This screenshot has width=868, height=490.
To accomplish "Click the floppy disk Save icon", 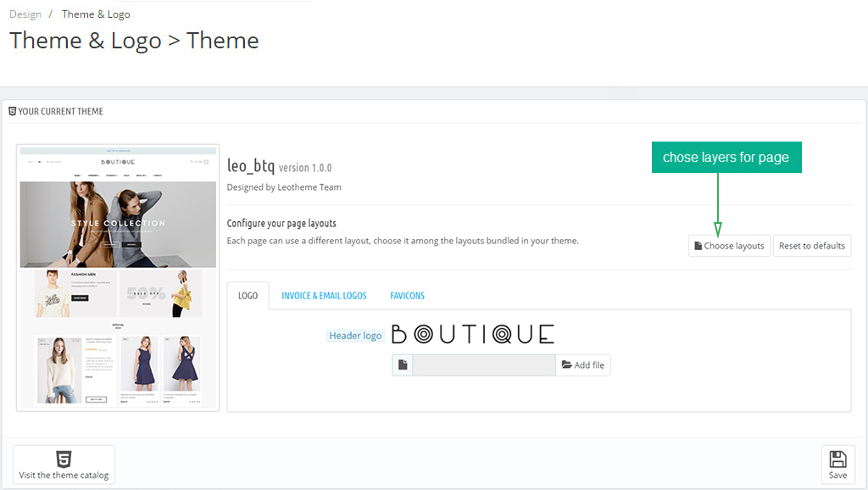I will (837, 459).
